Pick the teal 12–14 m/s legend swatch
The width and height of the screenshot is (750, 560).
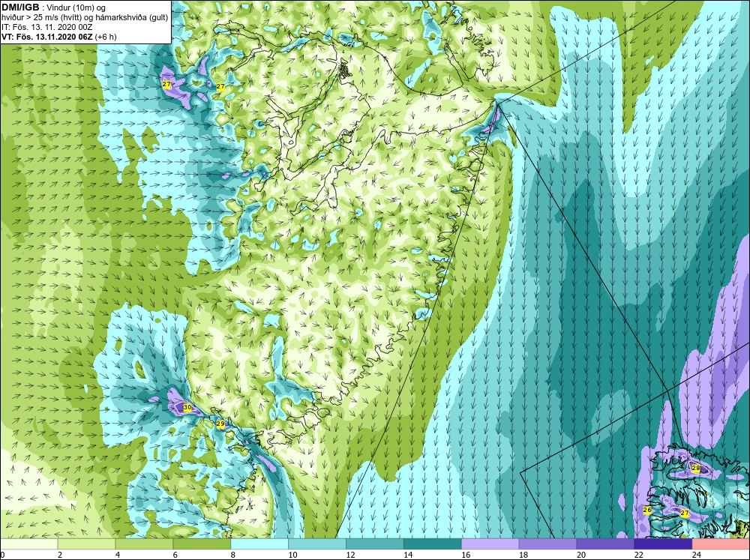(374, 544)
